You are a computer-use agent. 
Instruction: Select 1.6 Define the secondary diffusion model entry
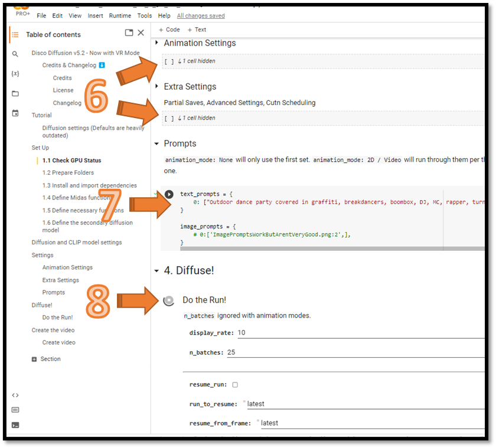pyautogui.click(x=87, y=227)
